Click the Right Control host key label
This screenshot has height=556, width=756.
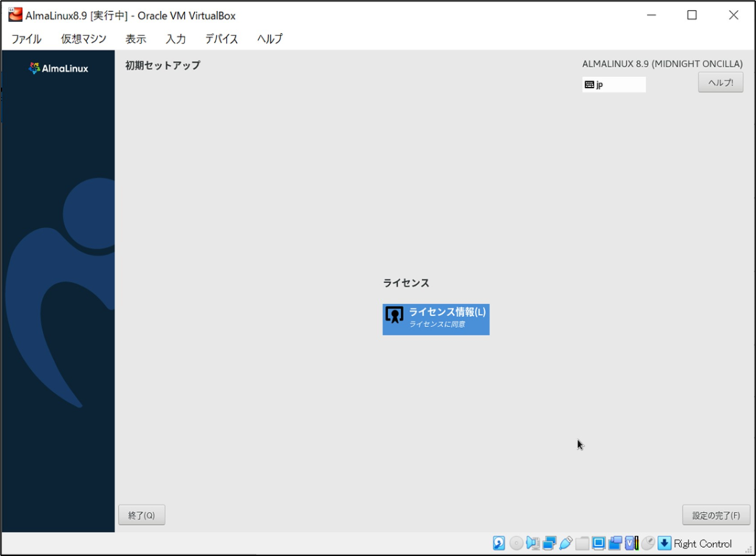click(x=703, y=543)
